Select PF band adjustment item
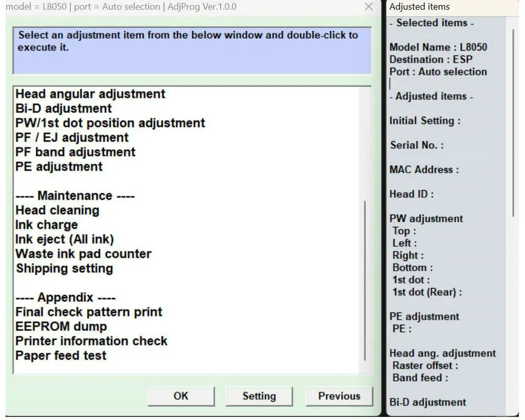This screenshot has width=525, height=420. [x=75, y=152]
